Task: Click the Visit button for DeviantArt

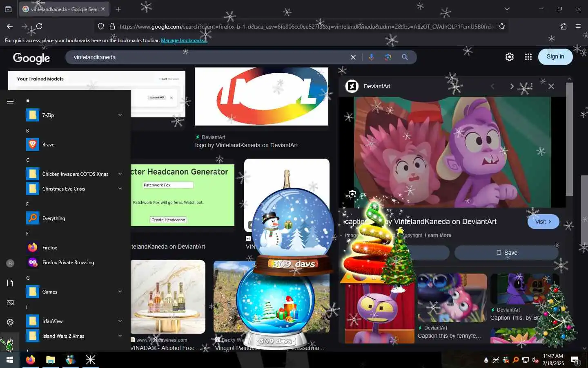Action: point(543,222)
